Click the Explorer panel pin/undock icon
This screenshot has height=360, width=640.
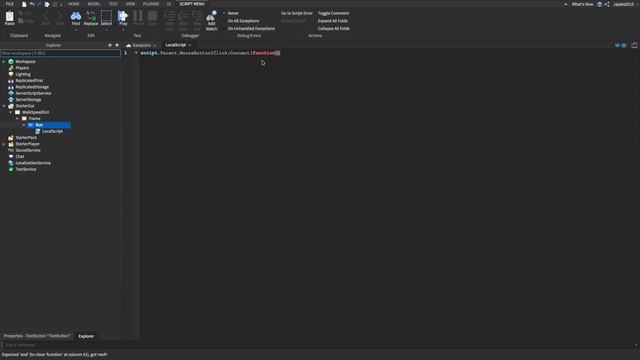(x=110, y=45)
